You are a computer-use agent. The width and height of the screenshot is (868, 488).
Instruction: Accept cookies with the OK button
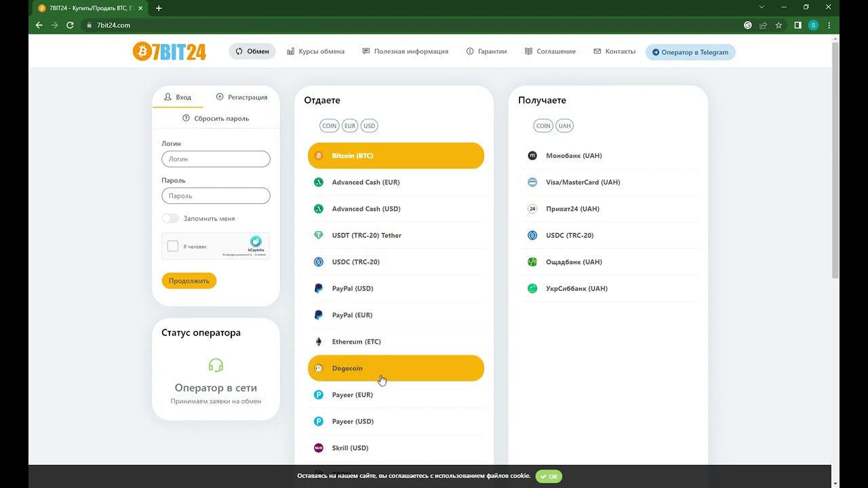[549, 476]
